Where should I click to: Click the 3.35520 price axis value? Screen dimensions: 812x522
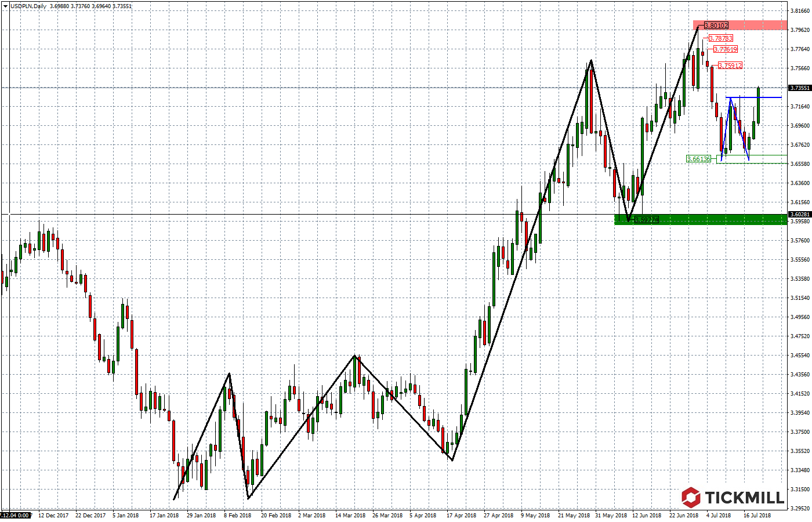pyautogui.click(x=800, y=451)
